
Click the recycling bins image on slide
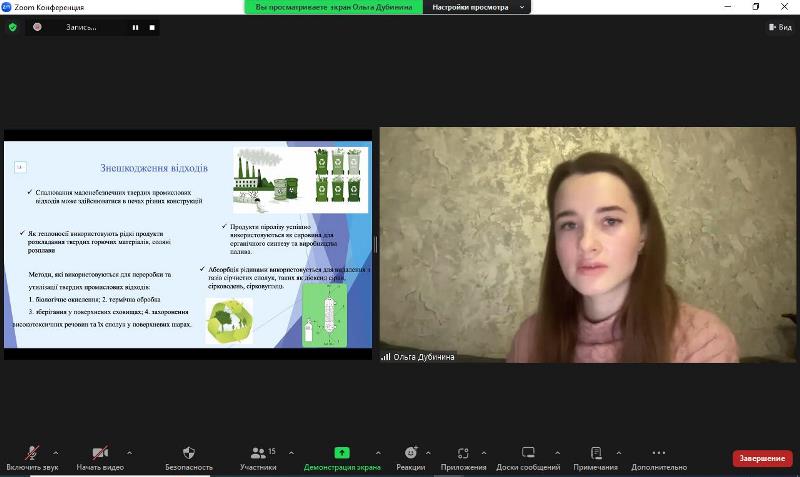point(338,174)
